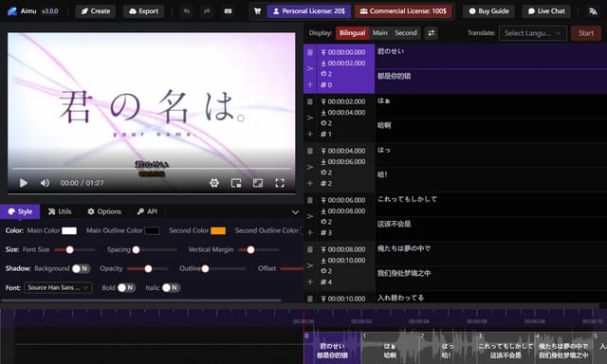The width and height of the screenshot is (607, 364).
Task: Start the translation
Action: [x=586, y=33]
